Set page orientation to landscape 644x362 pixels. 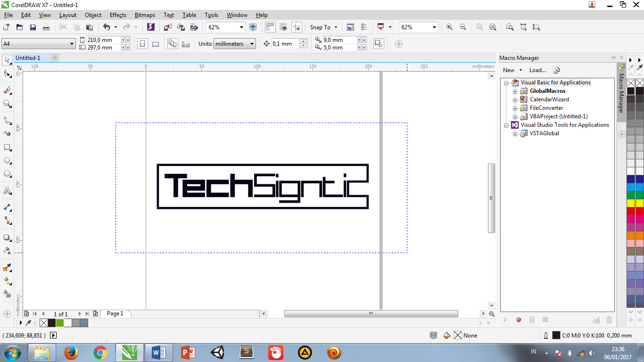pyautogui.click(x=156, y=44)
